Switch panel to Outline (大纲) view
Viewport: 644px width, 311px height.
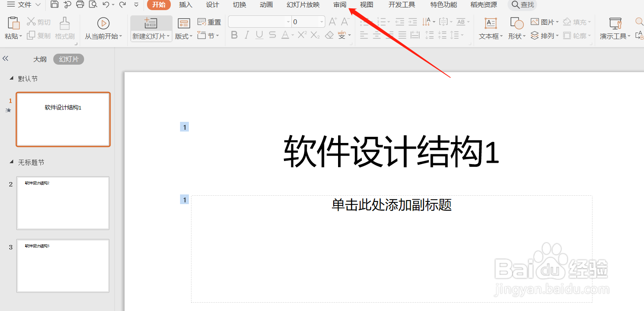pyautogui.click(x=40, y=59)
